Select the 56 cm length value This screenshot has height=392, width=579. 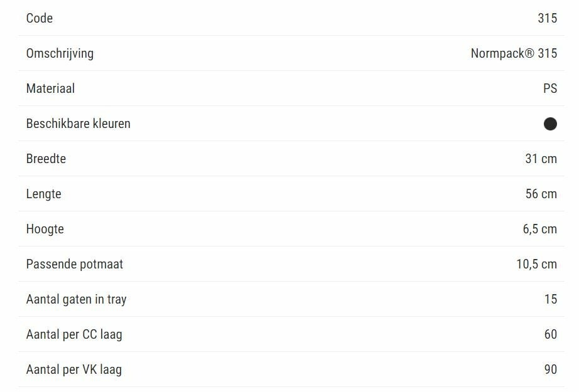(541, 194)
